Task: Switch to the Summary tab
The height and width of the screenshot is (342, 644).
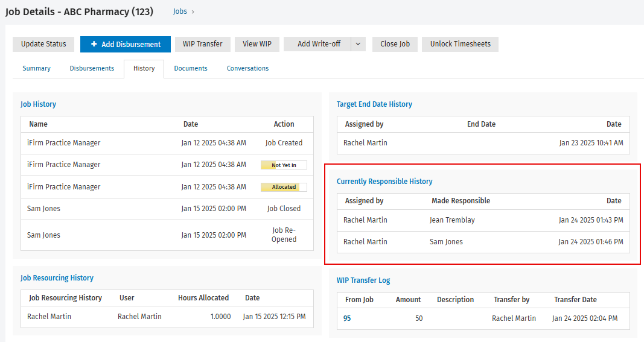Action: [37, 69]
